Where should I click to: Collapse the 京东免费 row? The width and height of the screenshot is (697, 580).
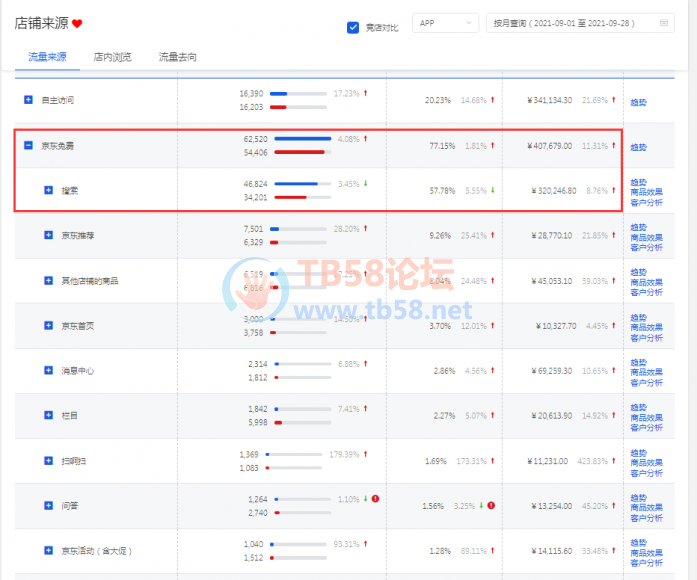28,145
